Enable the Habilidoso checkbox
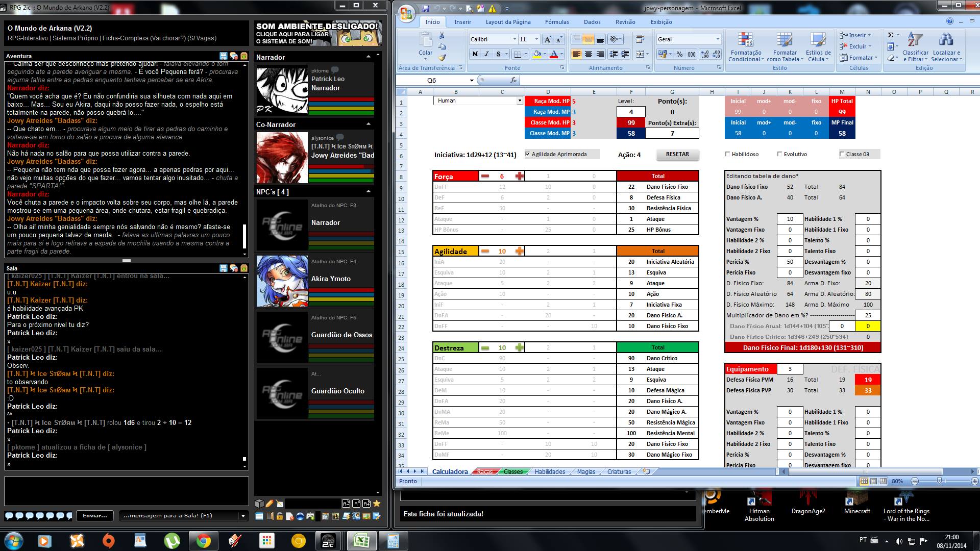Screen dimensions: 980x551 point(728,154)
